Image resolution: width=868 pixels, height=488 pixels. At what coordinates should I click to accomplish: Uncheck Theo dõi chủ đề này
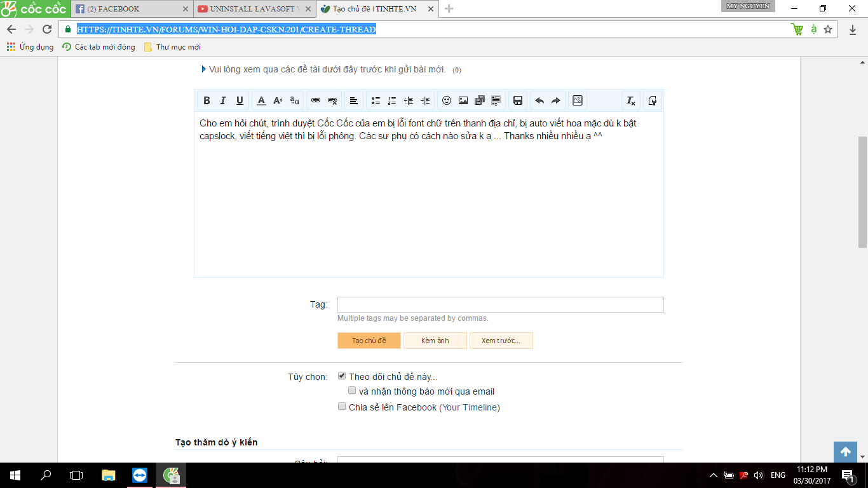pos(342,376)
